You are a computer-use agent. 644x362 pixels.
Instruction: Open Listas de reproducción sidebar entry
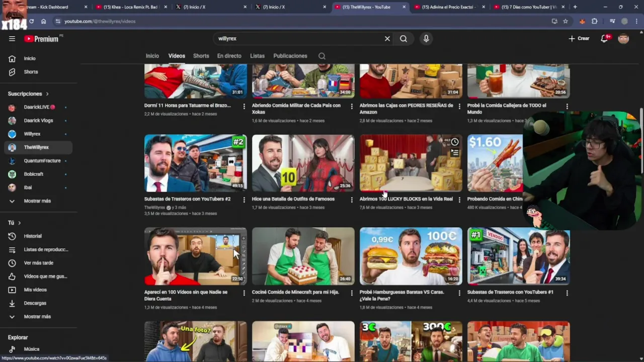point(38,249)
